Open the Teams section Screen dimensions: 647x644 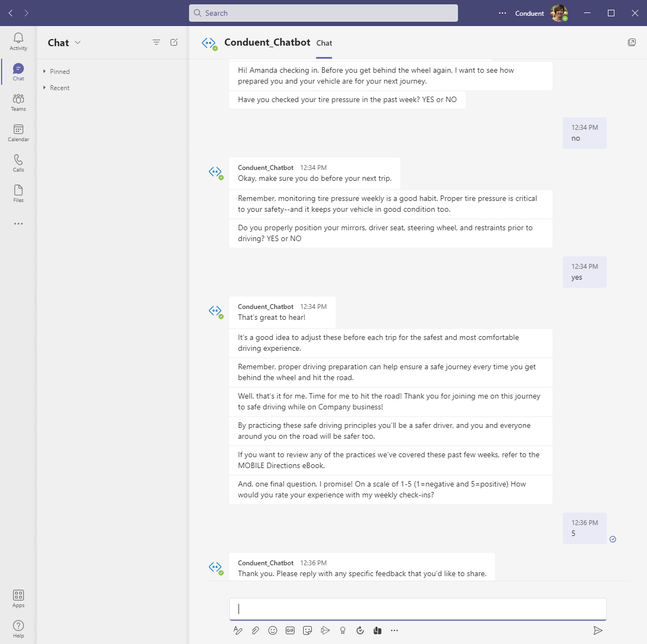[18, 103]
